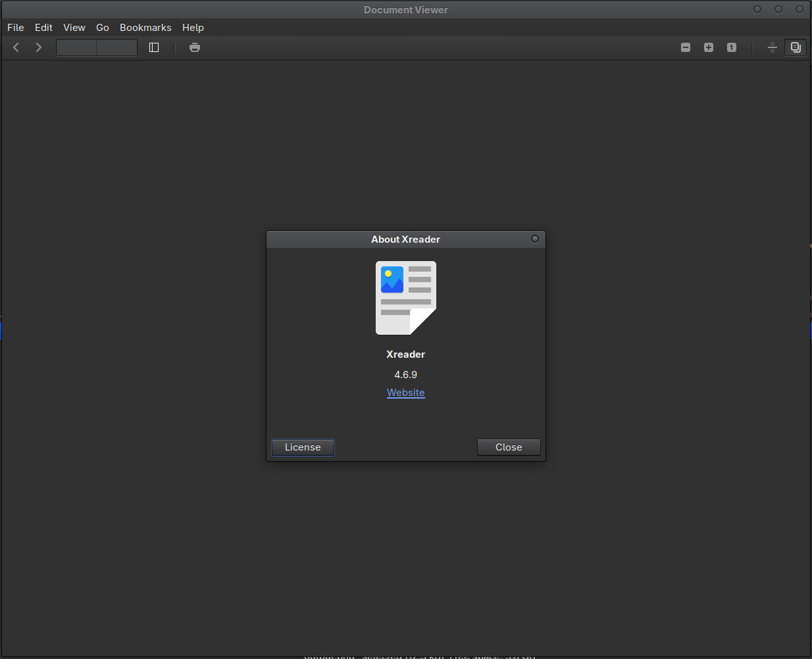Toggle the side pane icon
The width and height of the screenshot is (812, 659).
click(154, 47)
